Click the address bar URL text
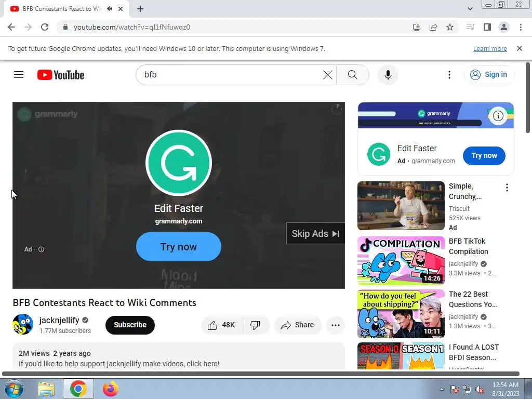This screenshot has width=532, height=399. [x=131, y=27]
